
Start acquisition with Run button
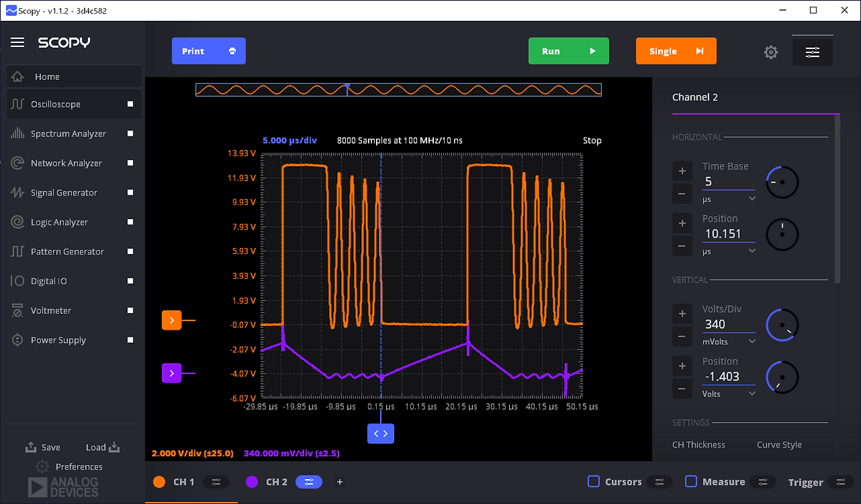pos(568,51)
